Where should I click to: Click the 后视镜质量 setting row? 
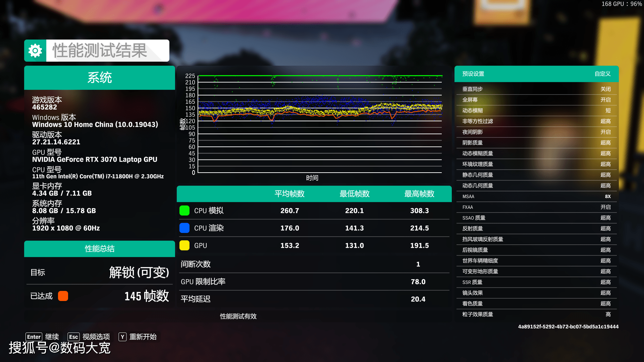tap(537, 250)
